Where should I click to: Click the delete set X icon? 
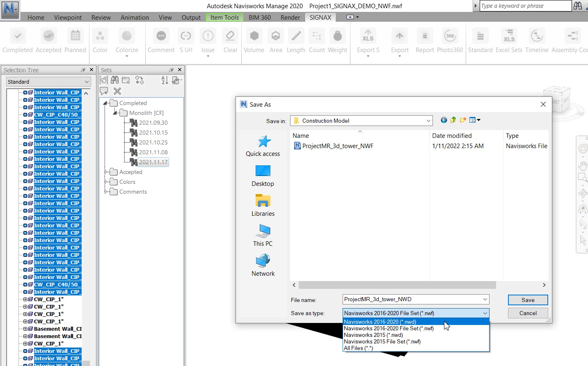(x=117, y=91)
